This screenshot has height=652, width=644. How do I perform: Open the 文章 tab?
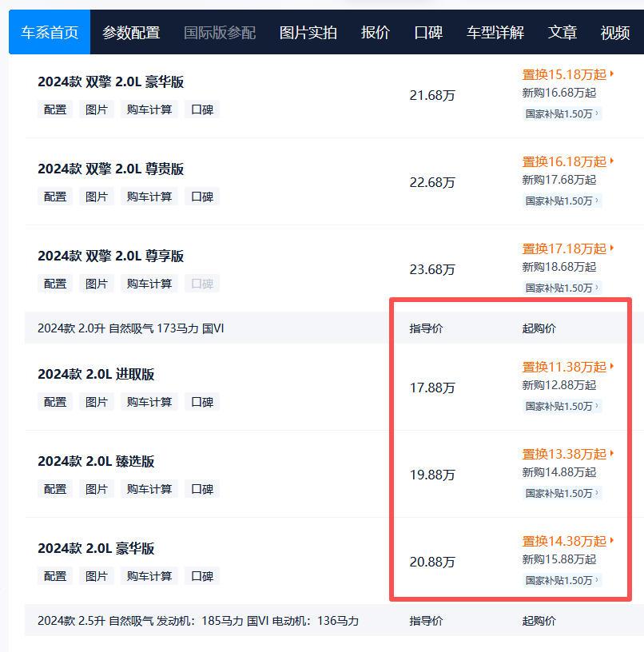pos(563,33)
